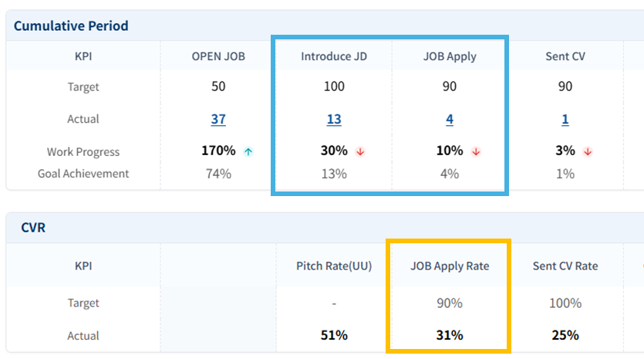Click the 170% work progress value
The width and height of the screenshot is (644, 359).
(218, 151)
